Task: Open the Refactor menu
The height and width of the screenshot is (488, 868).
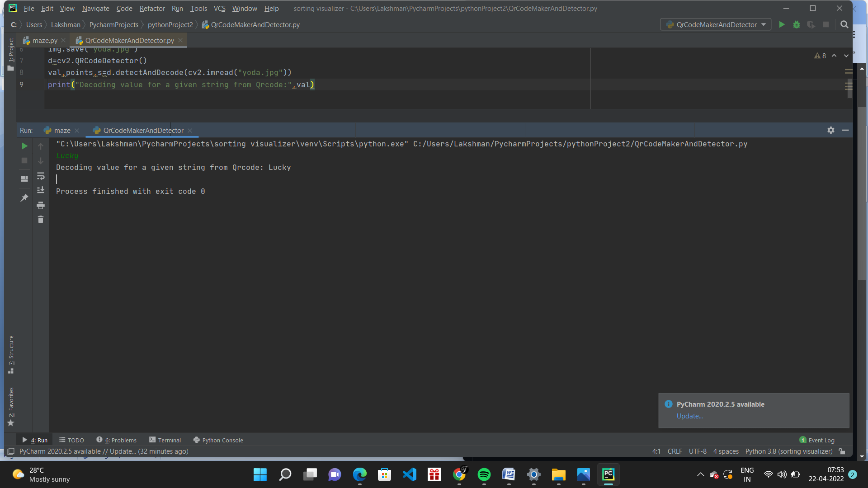Action: click(152, 9)
